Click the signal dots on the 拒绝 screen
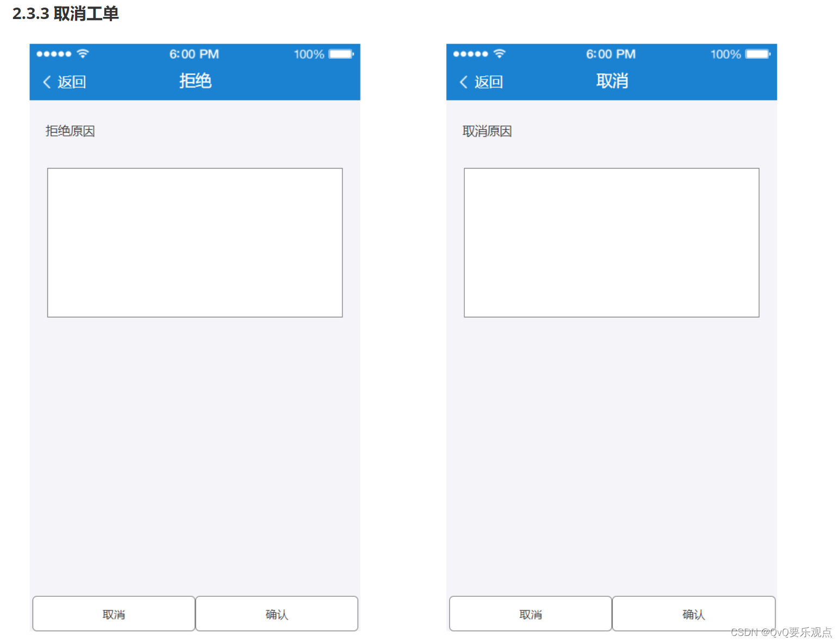 tap(54, 54)
